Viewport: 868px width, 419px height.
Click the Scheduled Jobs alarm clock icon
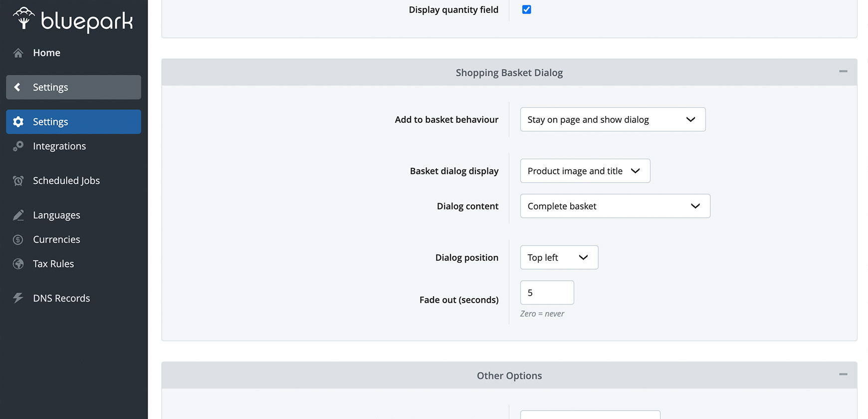[x=18, y=181]
